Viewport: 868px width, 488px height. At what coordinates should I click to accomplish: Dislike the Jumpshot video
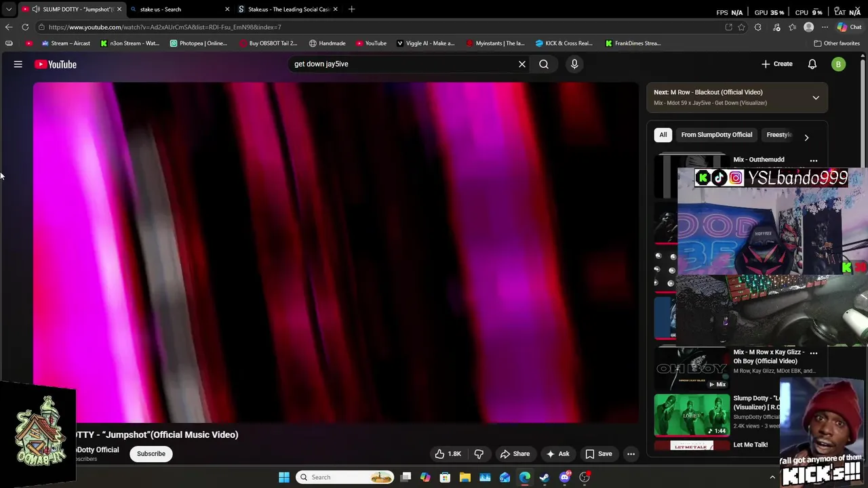click(x=479, y=454)
